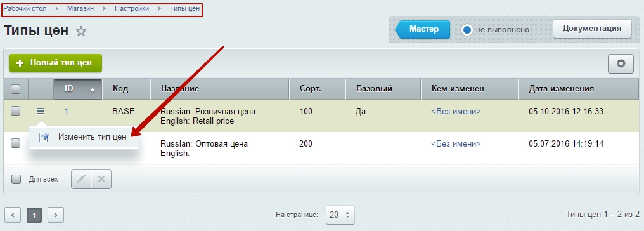This screenshot has height=231, width=644.
Task: Open the На странице 20 dropdown
Action: click(340, 214)
